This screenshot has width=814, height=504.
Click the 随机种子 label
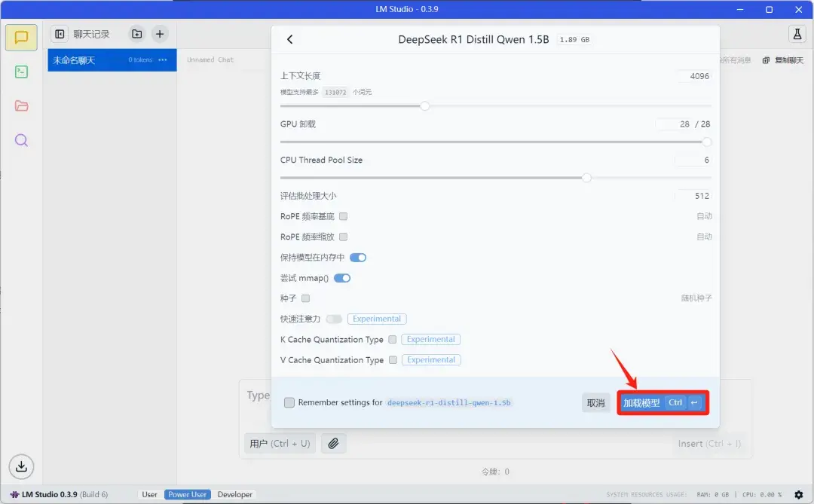pos(696,298)
